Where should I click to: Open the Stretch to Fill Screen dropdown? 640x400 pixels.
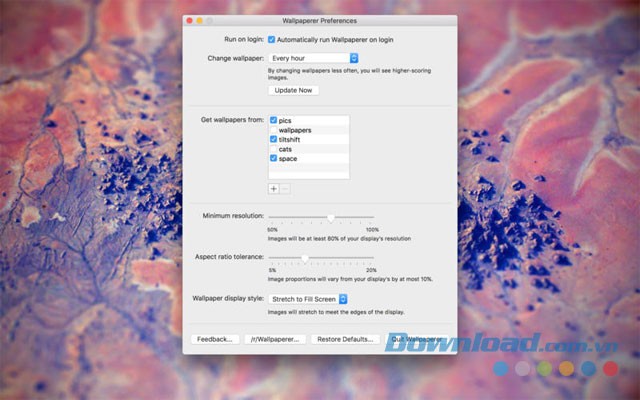click(x=307, y=298)
